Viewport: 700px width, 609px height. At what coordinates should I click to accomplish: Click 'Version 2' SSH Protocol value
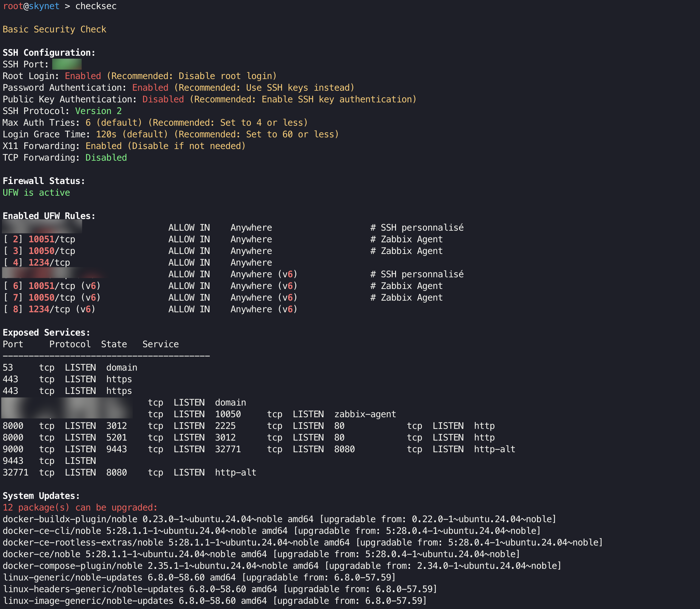pos(98,111)
